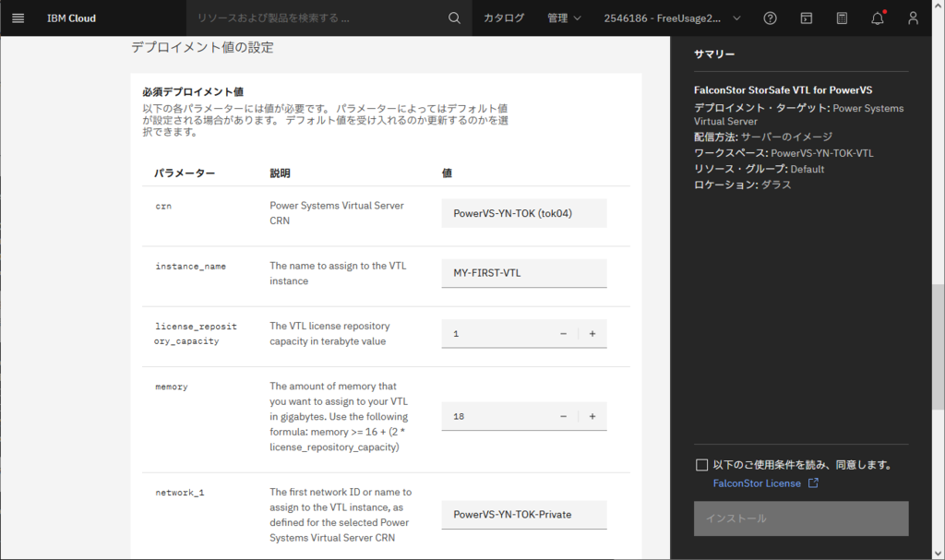
Task: Click the 説明 column header
Action: tap(280, 173)
